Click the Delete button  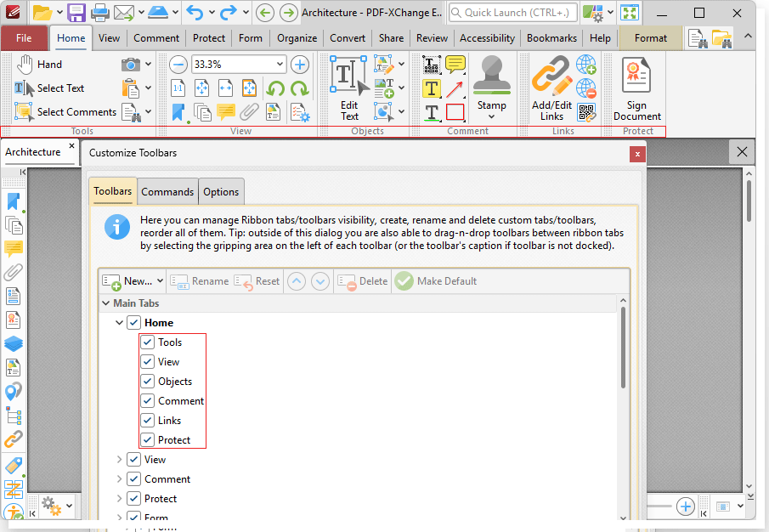pos(363,281)
